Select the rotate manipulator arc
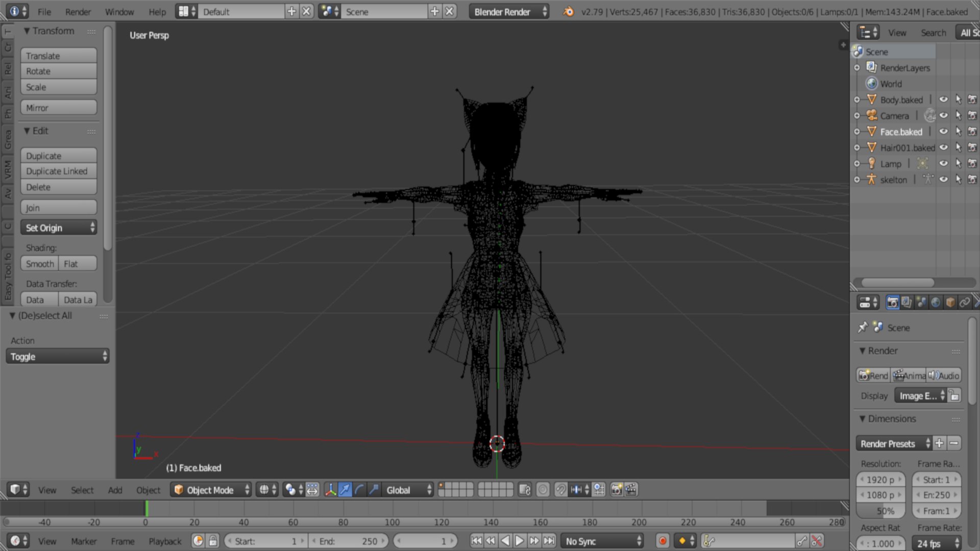 359,490
